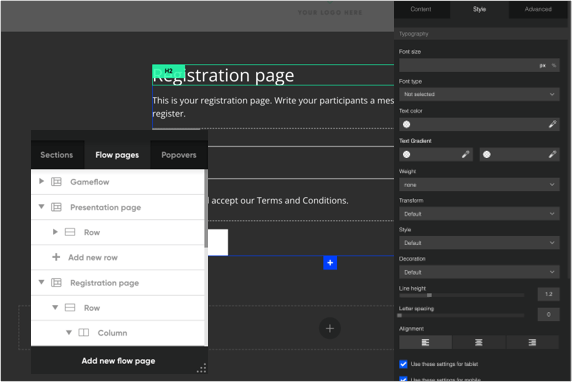The width and height of the screenshot is (572, 382).
Task: Click the row icon under Registration page
Action: (x=70, y=308)
